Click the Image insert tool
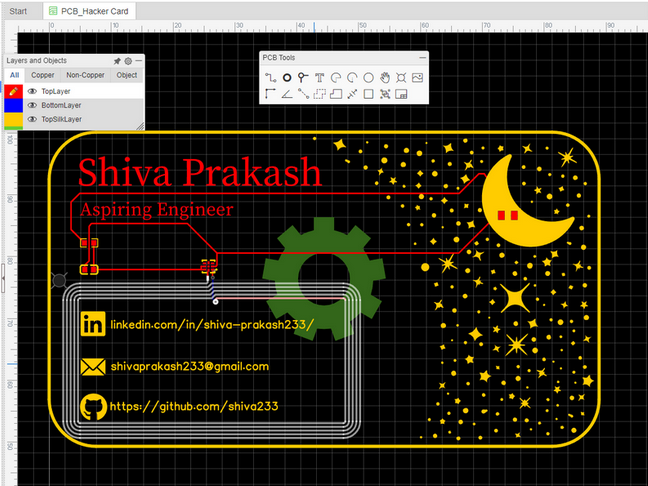 click(417, 77)
